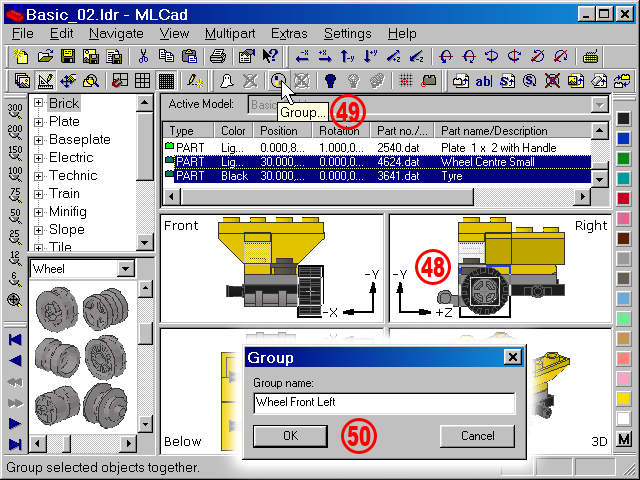This screenshot has height=480, width=640.
Task: Add a step with the 'S' page icon
Action: pyautogui.click(x=507, y=80)
